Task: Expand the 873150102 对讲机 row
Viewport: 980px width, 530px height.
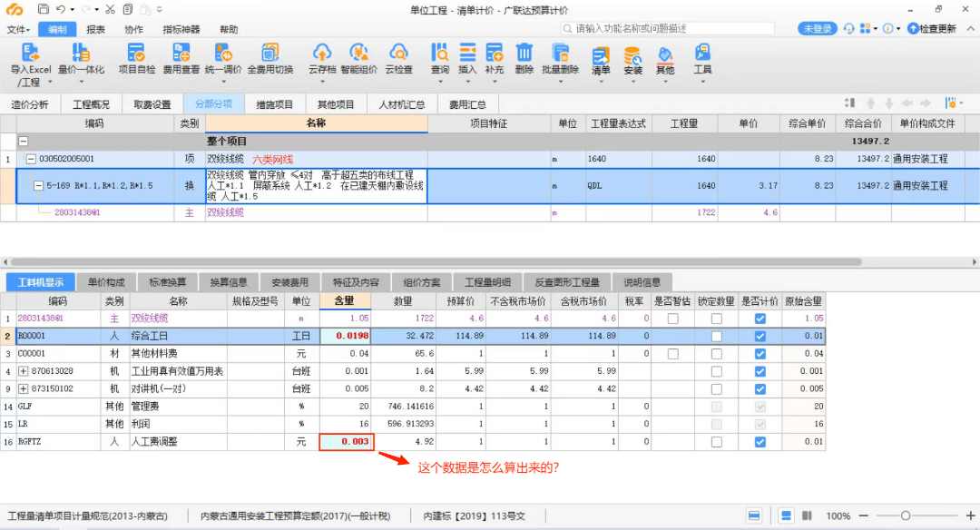Action: [x=23, y=388]
